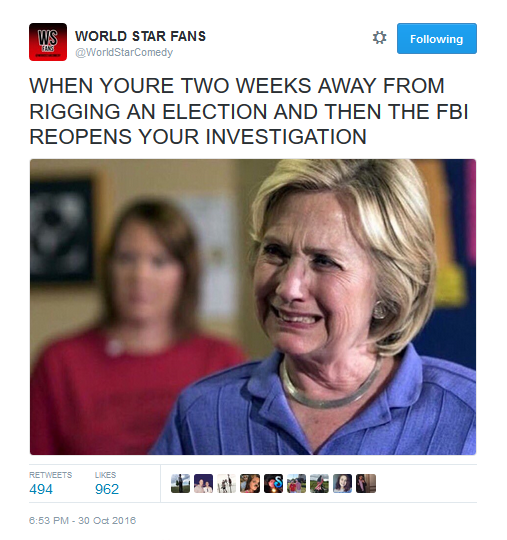The height and width of the screenshot is (540, 507).
Task: Open ninth liker avatar in purple shirt
Action: (366, 484)
